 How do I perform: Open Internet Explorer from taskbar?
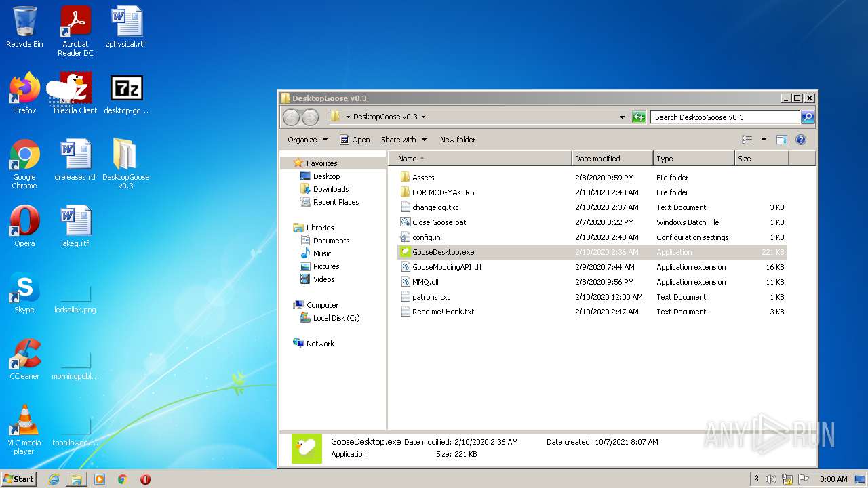54,479
